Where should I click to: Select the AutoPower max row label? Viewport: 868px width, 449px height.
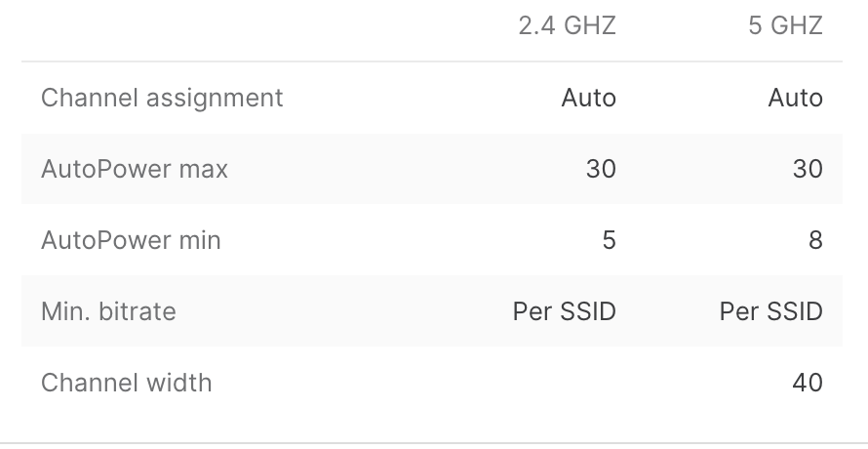click(135, 169)
